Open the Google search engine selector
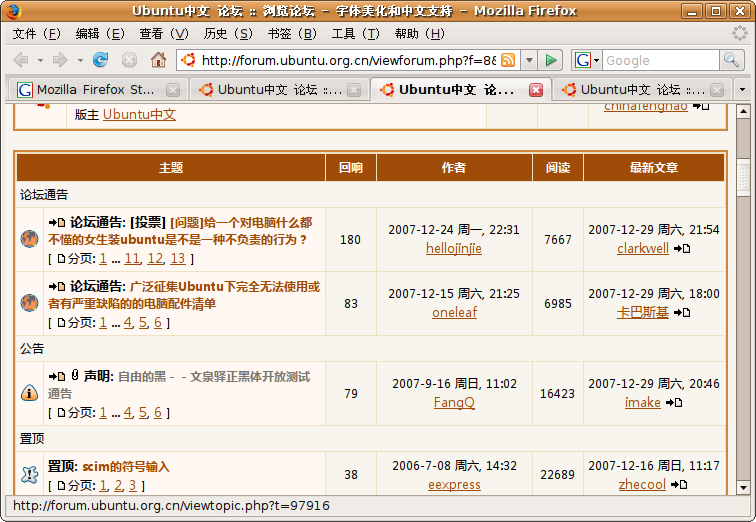 pos(586,60)
